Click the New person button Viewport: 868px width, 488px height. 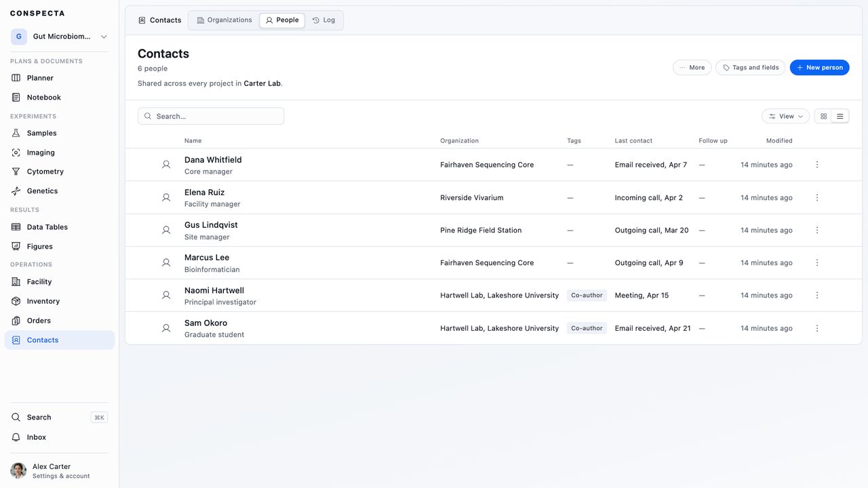(820, 68)
